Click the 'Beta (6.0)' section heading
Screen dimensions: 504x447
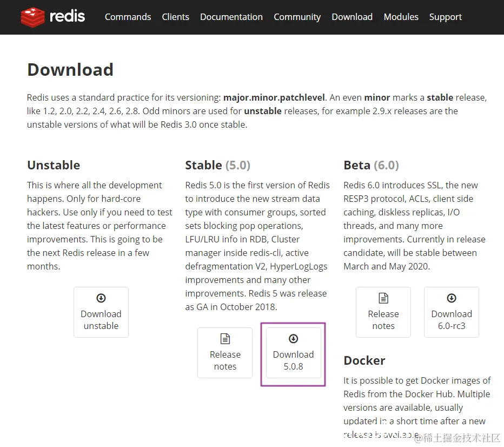372,165
